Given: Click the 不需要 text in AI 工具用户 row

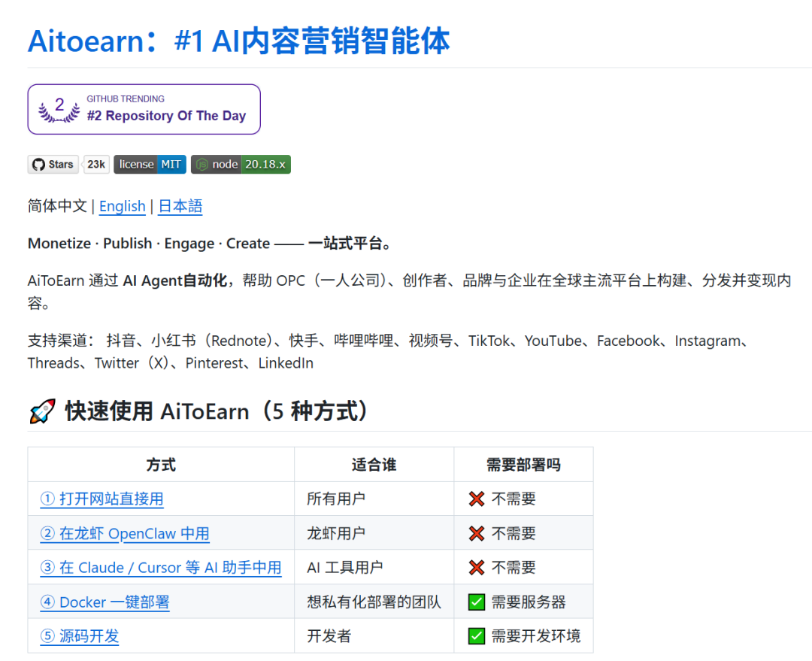Looking at the screenshot, I should (x=514, y=568).
